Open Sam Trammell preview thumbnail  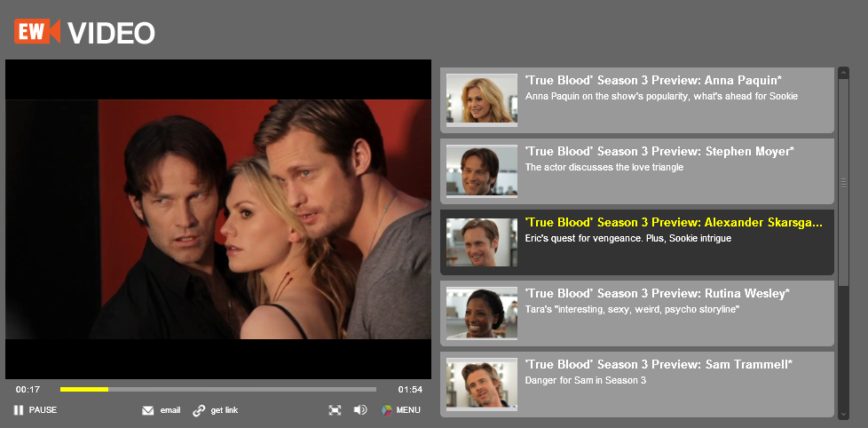click(482, 384)
